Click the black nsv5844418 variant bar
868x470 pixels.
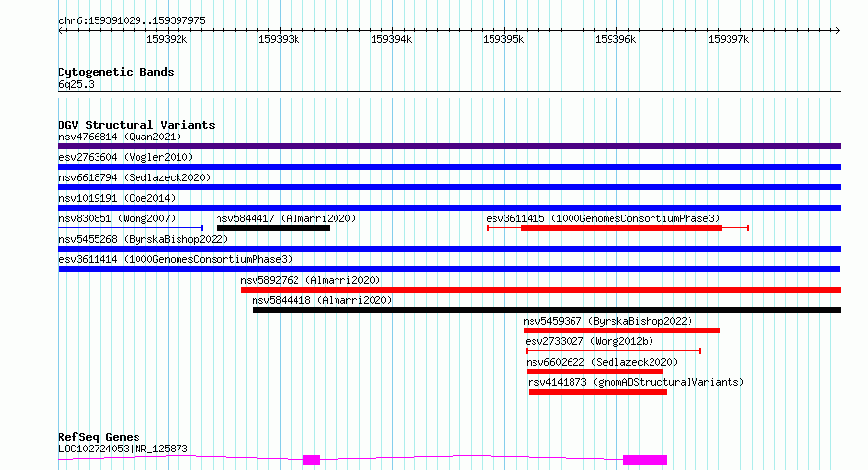coord(546,310)
